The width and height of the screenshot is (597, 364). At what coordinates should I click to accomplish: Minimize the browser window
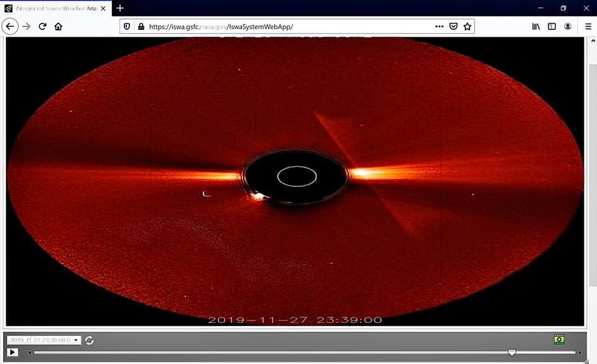point(540,8)
